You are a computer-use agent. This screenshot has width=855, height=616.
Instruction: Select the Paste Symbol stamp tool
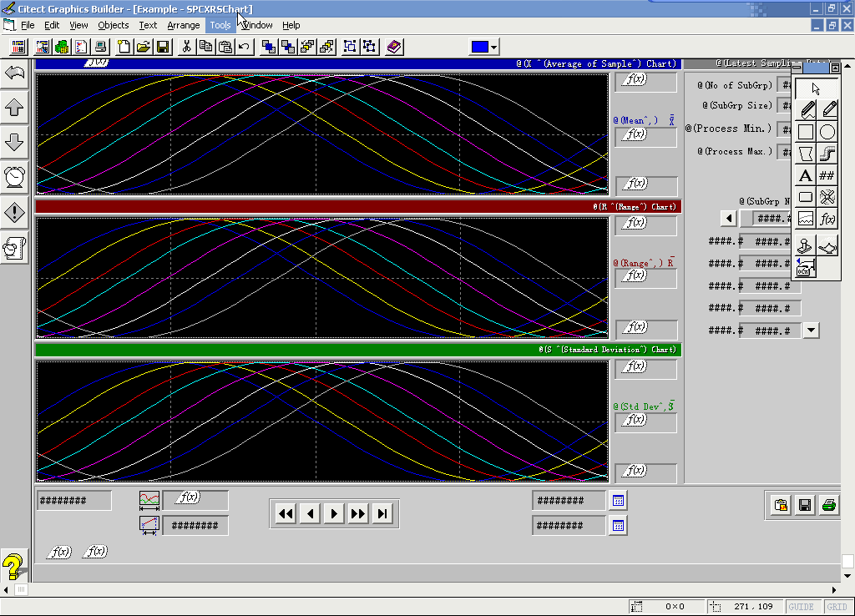(806, 246)
